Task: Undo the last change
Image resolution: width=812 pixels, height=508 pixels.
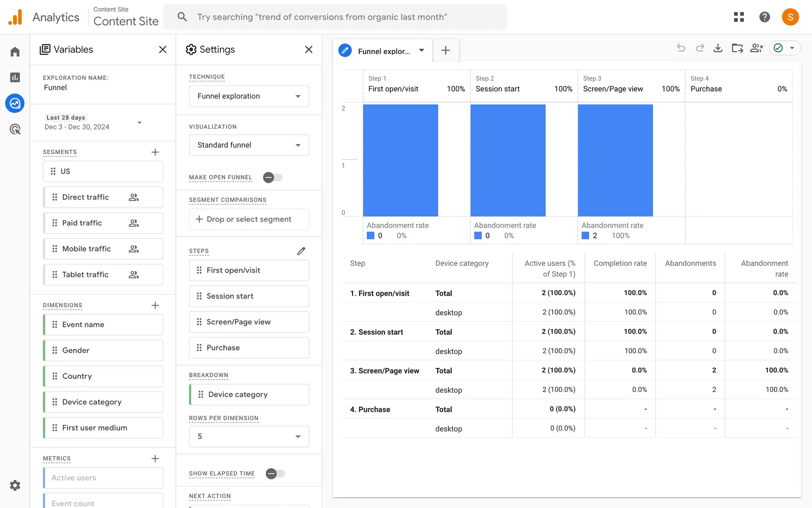Action: point(681,48)
